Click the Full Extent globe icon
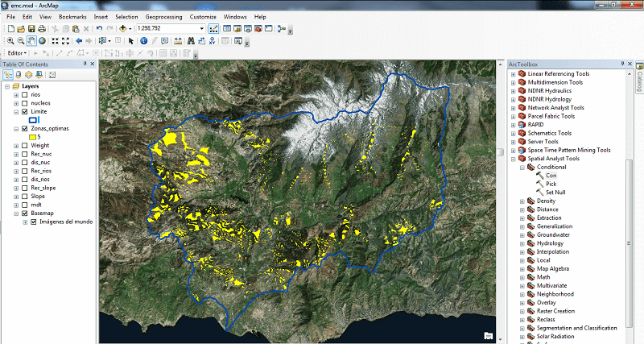Viewport: 644px width, 344px height. 43,40
